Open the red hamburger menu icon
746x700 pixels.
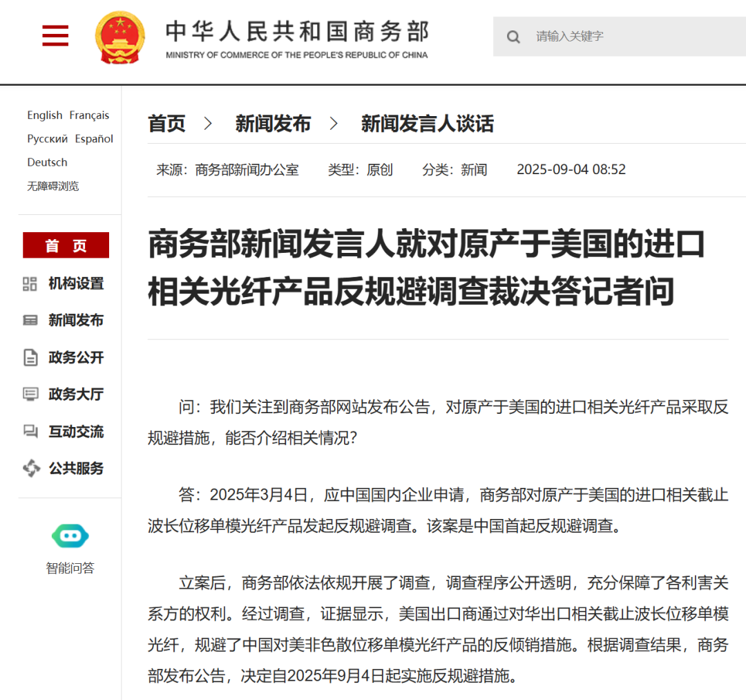(55, 36)
